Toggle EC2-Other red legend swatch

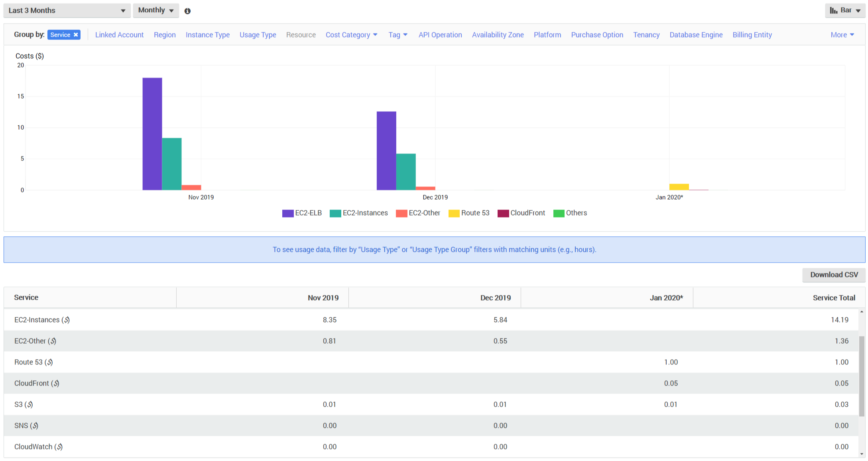point(402,213)
